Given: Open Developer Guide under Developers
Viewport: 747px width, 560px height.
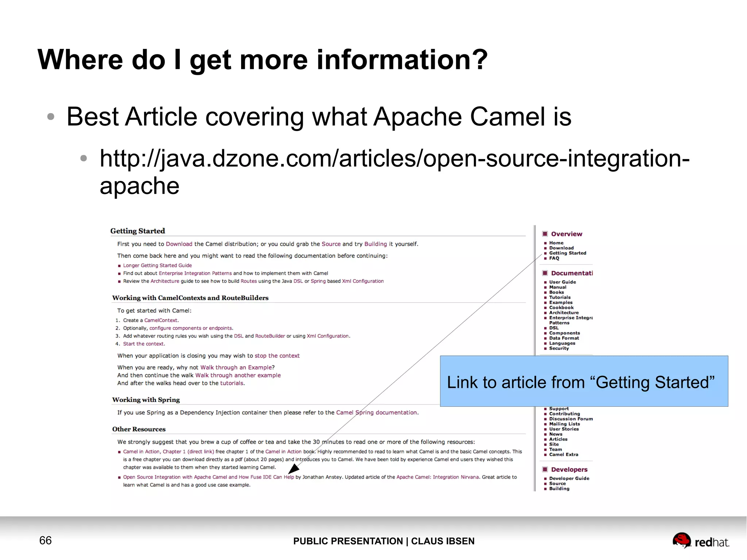Looking at the screenshot, I should tap(569, 478).
